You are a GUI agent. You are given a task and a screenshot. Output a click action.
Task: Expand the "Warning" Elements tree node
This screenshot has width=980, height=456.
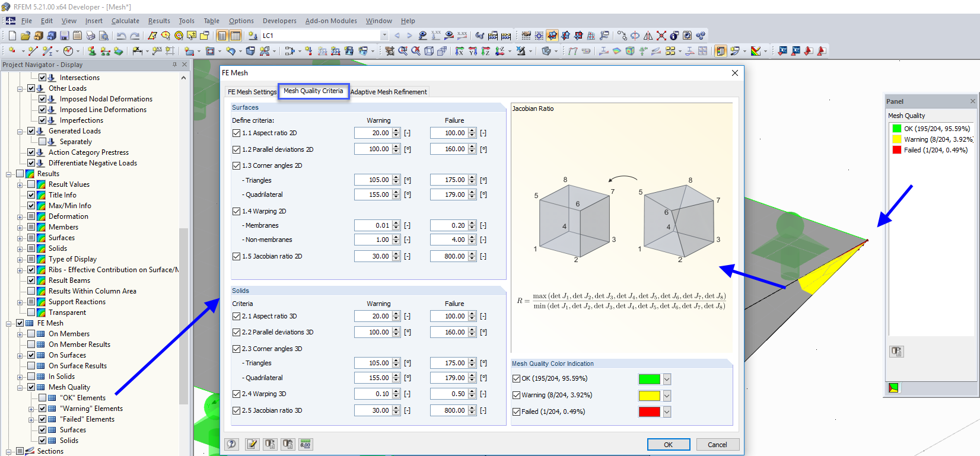31,409
